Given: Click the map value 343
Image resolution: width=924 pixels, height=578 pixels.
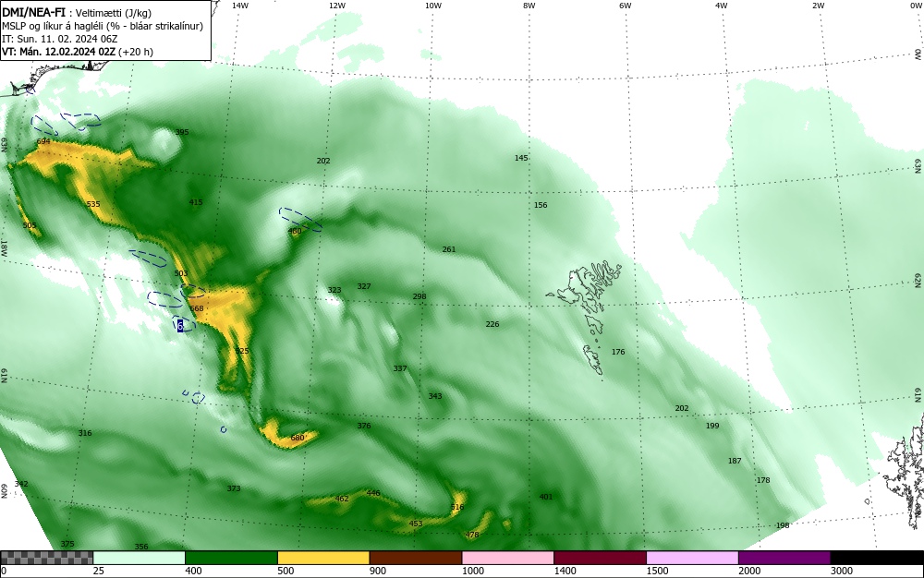Looking at the screenshot, I should 435,395.
